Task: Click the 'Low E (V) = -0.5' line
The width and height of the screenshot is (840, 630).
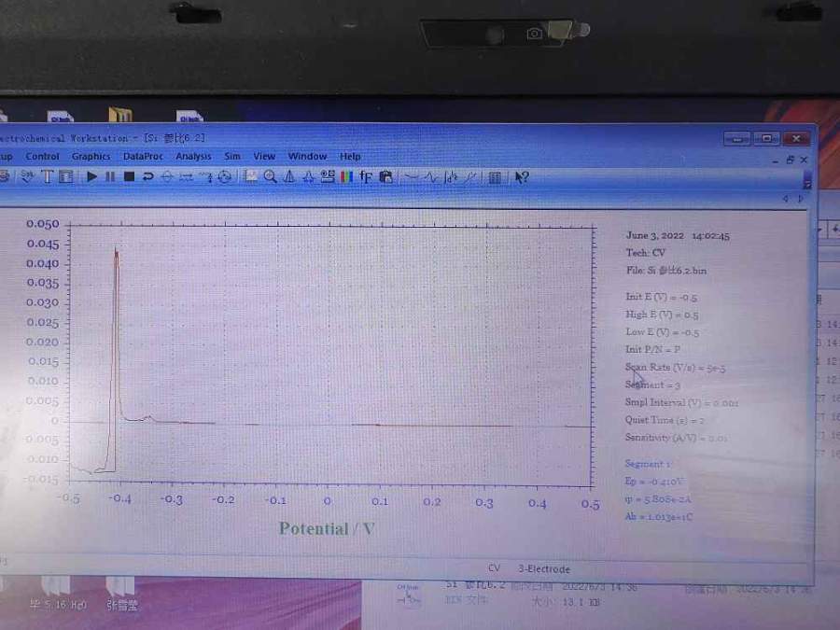Action: point(662,331)
